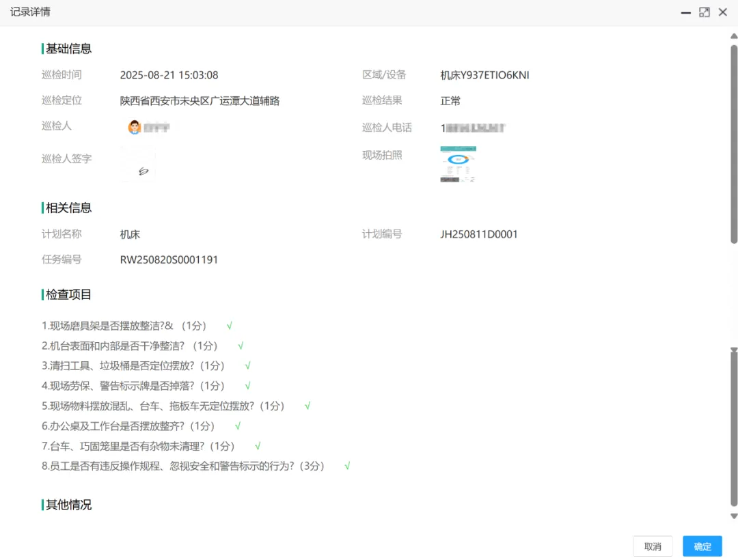Click the 确定 button
The width and height of the screenshot is (738, 560).
[702, 546]
